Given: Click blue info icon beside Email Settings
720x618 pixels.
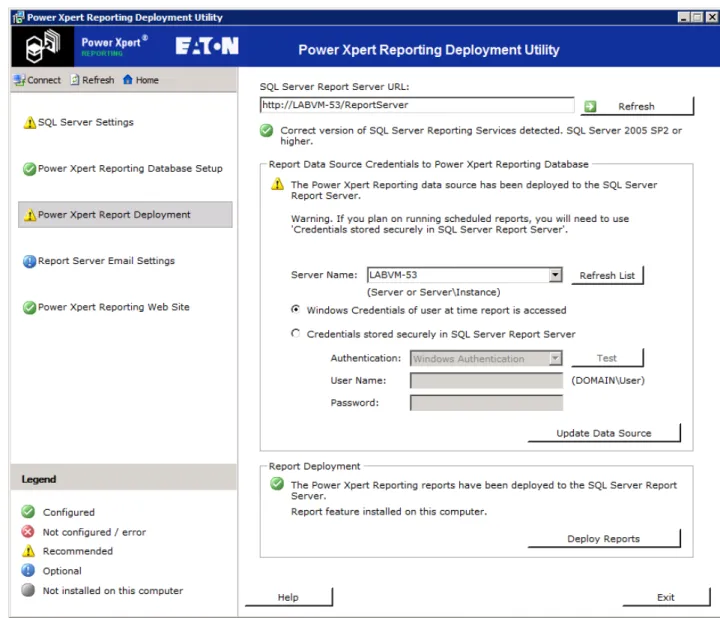Looking at the screenshot, I should [29, 261].
